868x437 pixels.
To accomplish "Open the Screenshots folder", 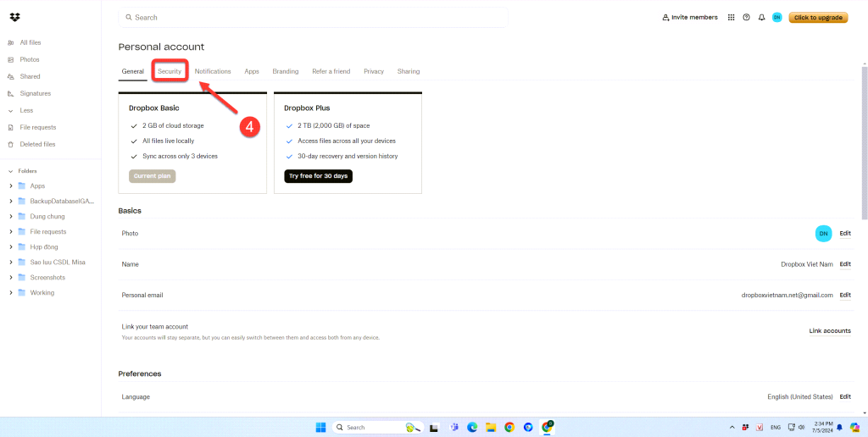I will [47, 277].
